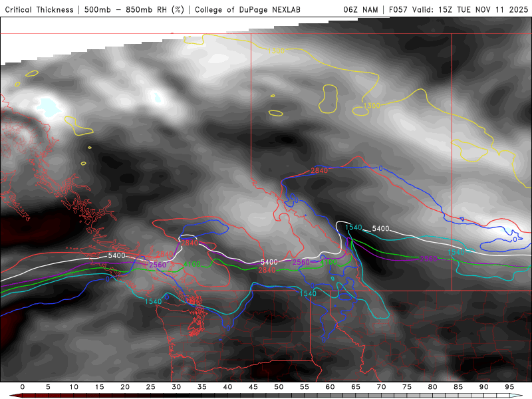Select colorbar tick label "15"
The image size is (532, 399).
99,387
